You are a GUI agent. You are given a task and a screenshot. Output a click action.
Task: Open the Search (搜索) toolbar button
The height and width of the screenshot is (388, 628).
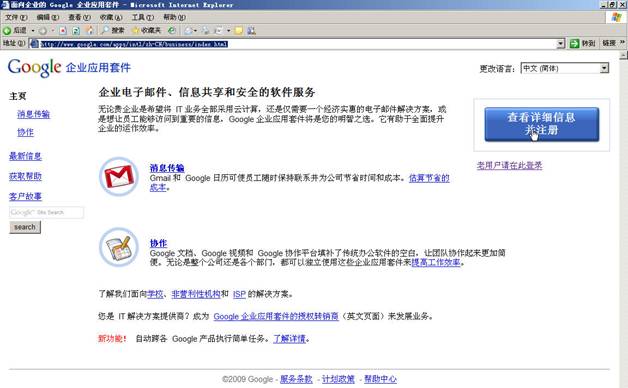tap(113, 30)
